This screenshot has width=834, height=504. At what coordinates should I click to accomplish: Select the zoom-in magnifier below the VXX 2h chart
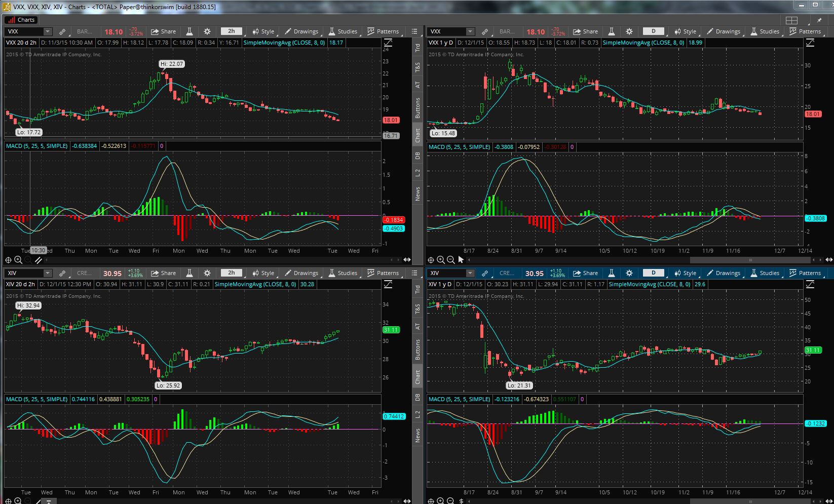tap(18, 260)
